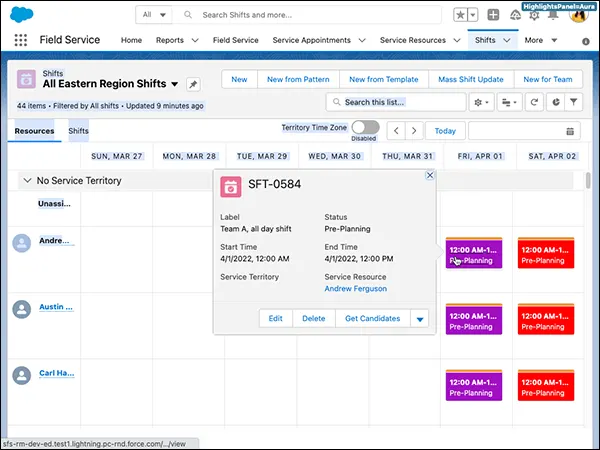Open the Service Appointments tab

click(x=311, y=40)
